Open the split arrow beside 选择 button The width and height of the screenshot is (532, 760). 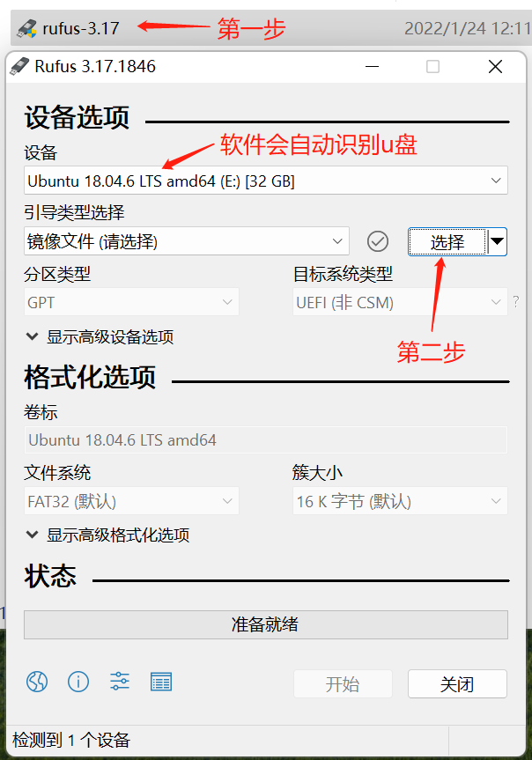point(497,241)
